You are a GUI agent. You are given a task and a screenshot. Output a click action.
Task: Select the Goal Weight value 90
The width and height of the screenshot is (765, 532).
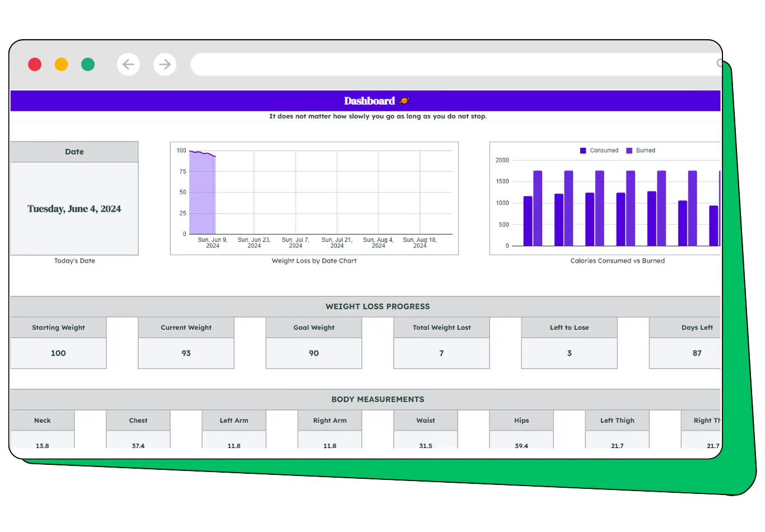pos(314,353)
